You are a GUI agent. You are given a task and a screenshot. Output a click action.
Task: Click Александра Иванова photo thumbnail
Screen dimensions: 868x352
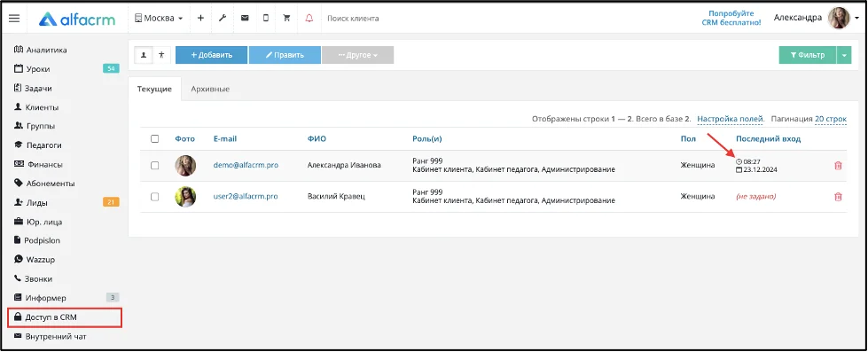point(185,166)
